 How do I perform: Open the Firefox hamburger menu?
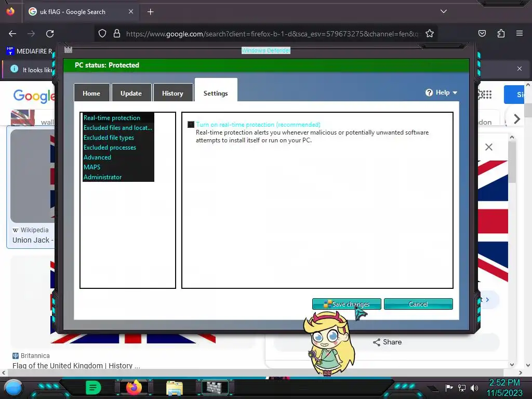point(520,33)
